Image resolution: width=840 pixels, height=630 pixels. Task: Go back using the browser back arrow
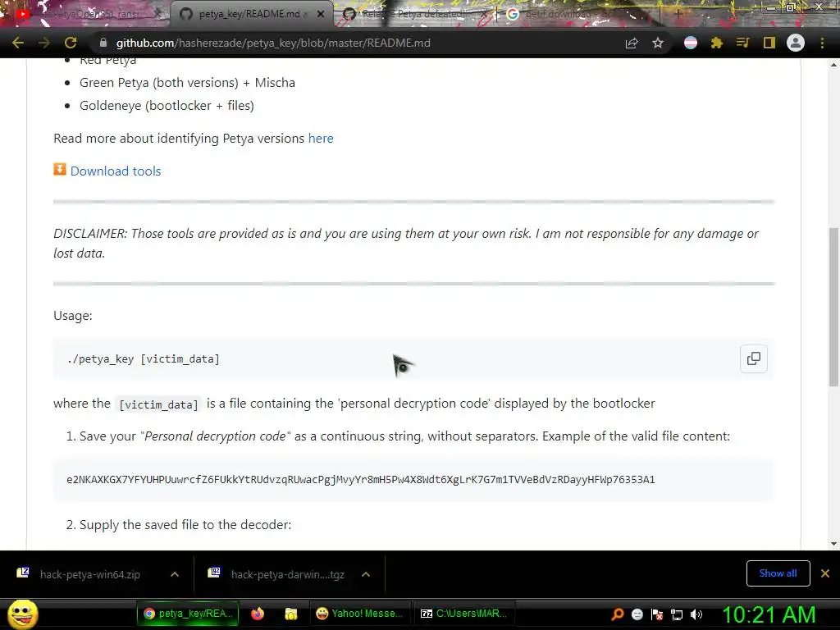18,43
